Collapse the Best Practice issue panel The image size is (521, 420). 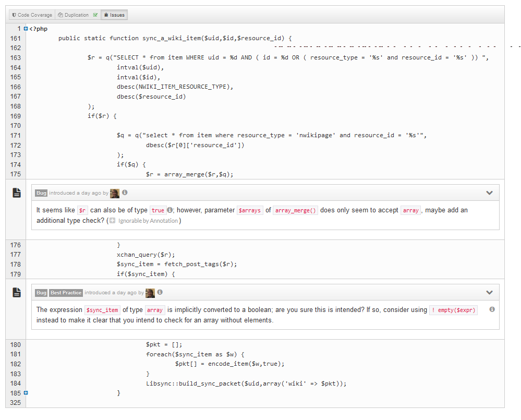pos(489,293)
